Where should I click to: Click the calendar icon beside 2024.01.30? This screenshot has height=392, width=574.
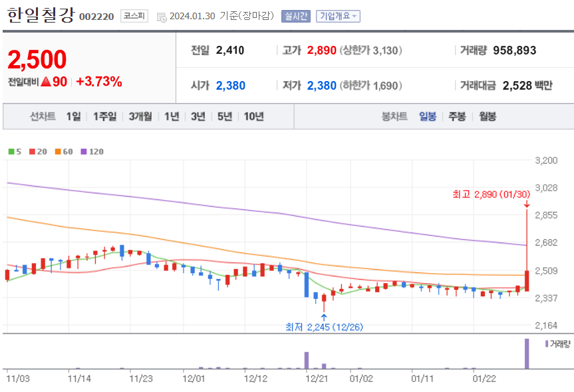point(162,17)
